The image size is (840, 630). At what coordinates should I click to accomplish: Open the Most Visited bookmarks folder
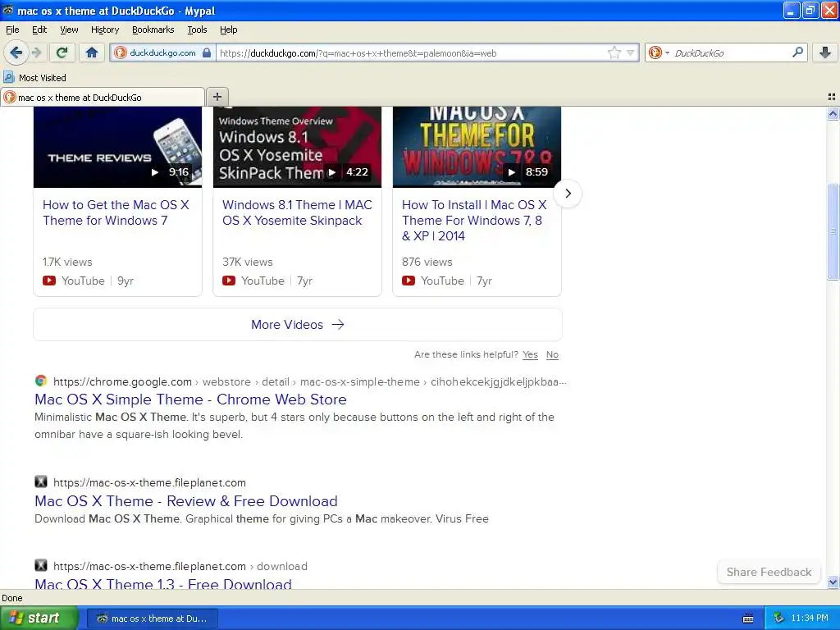click(x=34, y=78)
